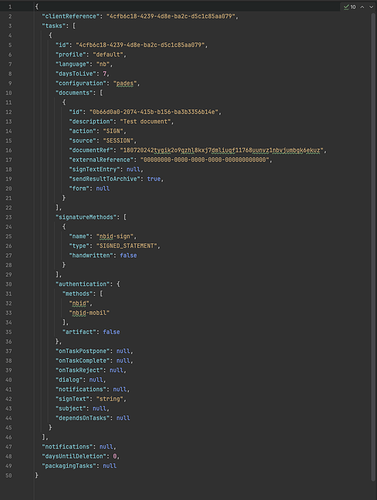Click the "artifact" false value

111,332
